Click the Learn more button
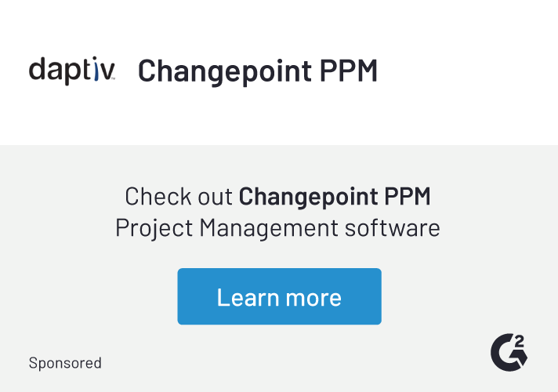 pyautogui.click(x=279, y=296)
